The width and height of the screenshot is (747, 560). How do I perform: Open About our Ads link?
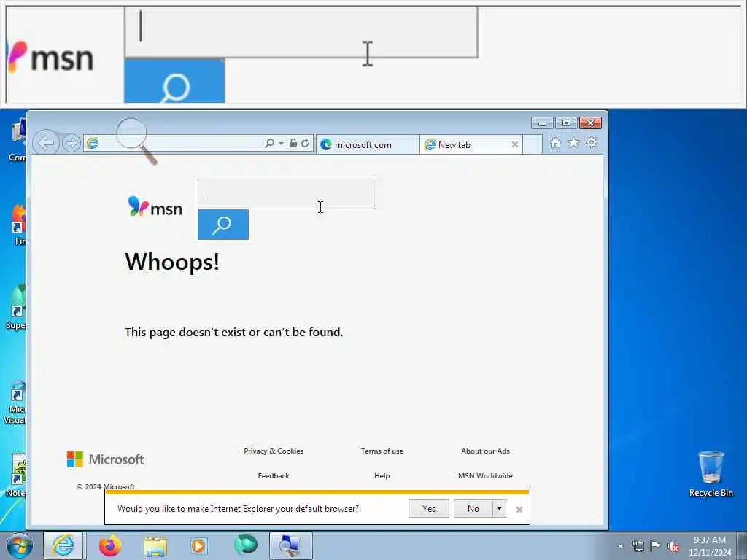(x=485, y=451)
